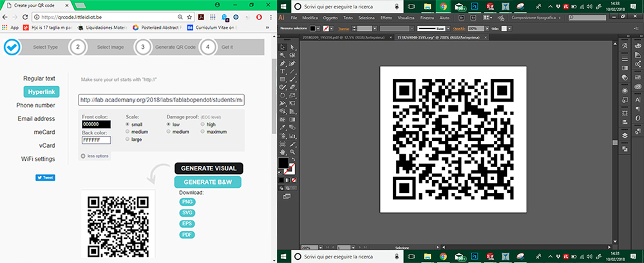Open the Character panel icon
The height and width of the screenshot is (263, 644).
pos(638,100)
